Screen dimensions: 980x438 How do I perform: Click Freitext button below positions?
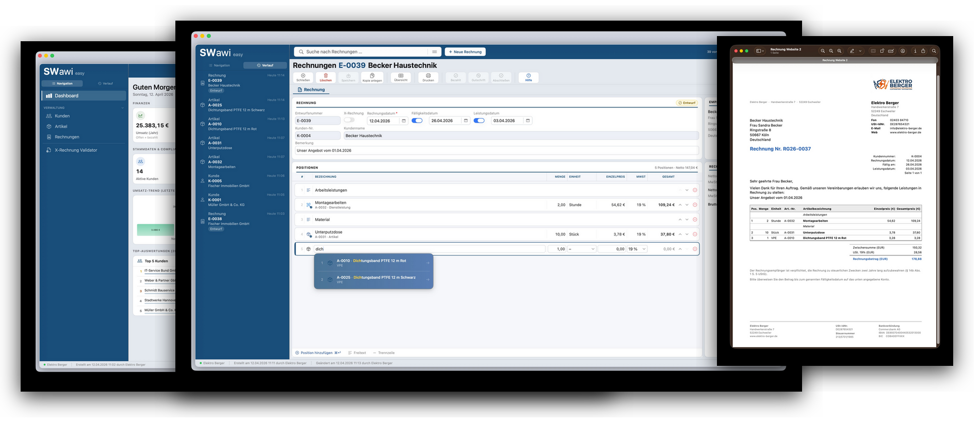pos(357,353)
